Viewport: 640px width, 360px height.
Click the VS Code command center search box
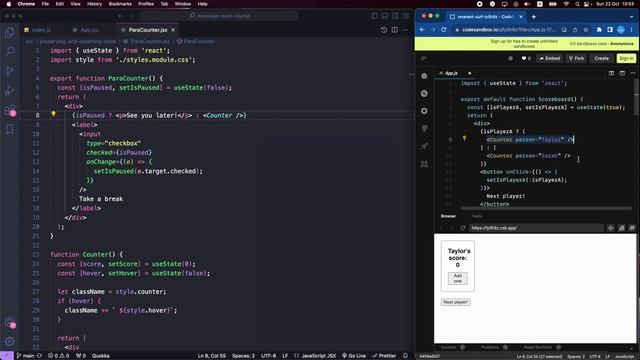pos(219,16)
